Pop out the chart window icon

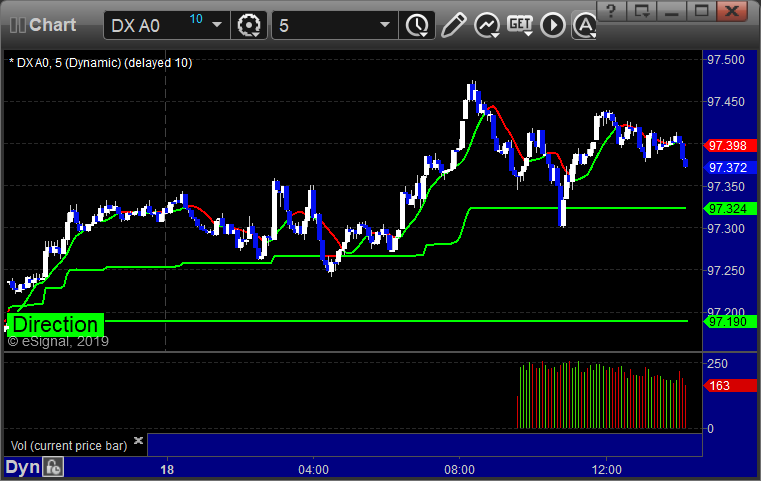[641, 10]
